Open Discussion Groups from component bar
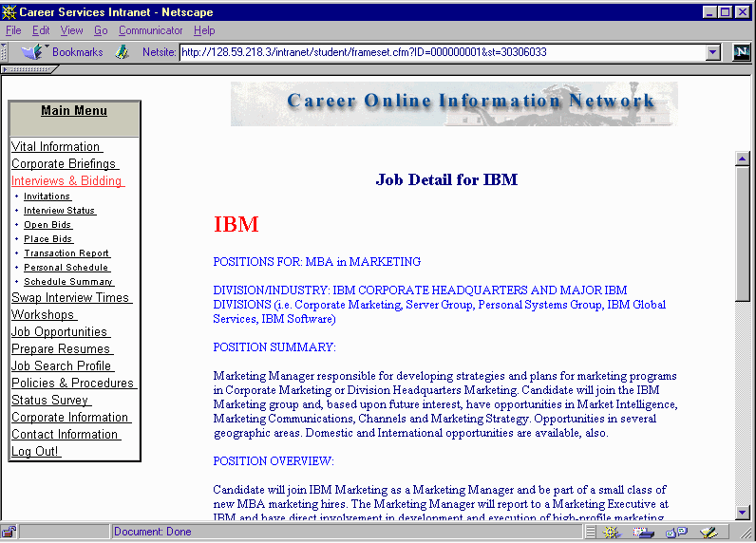This screenshot has width=756, height=543. pos(676,532)
